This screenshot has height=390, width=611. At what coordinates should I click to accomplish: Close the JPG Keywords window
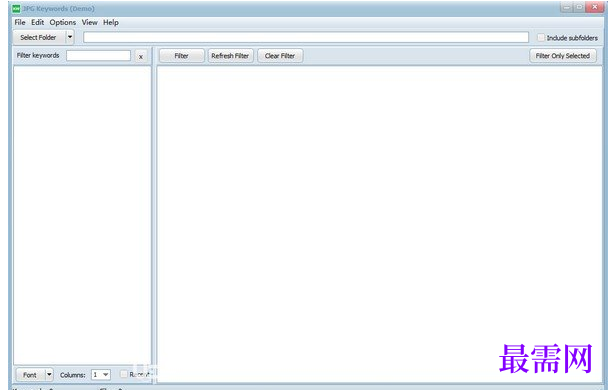595,7
